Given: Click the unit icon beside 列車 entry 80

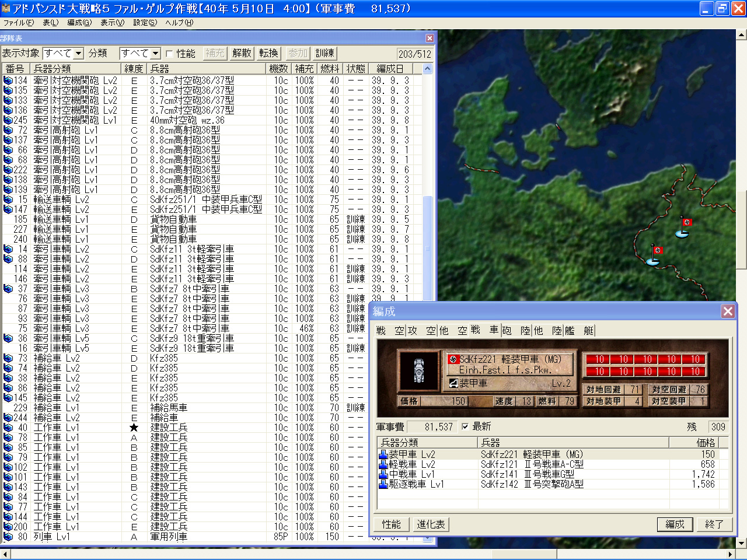Looking at the screenshot, I should [x=8, y=536].
